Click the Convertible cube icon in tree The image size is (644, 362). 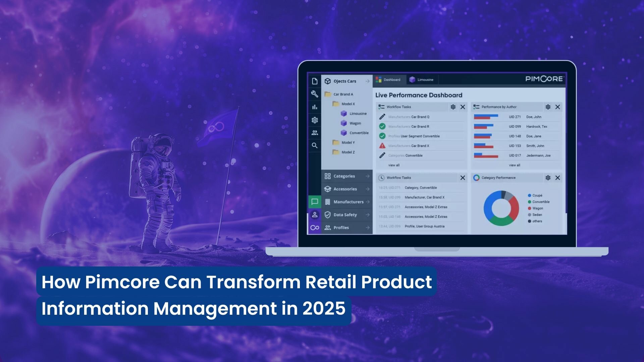[344, 133]
